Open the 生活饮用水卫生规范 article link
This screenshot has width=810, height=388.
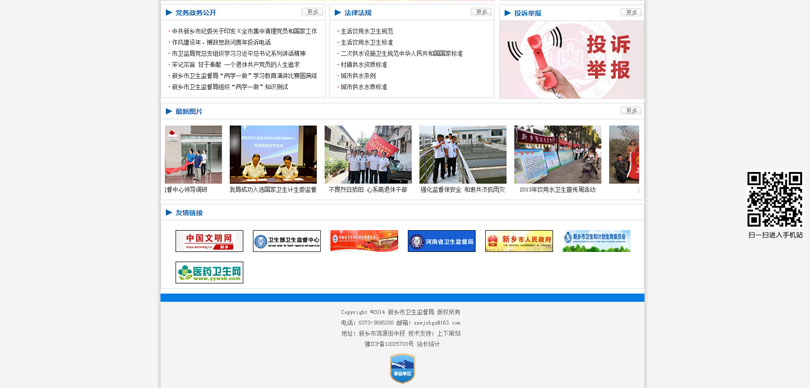click(367, 31)
